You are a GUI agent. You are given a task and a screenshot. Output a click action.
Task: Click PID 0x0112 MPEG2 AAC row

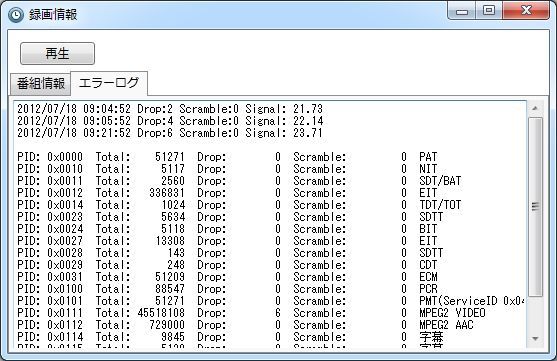[x=245, y=325]
